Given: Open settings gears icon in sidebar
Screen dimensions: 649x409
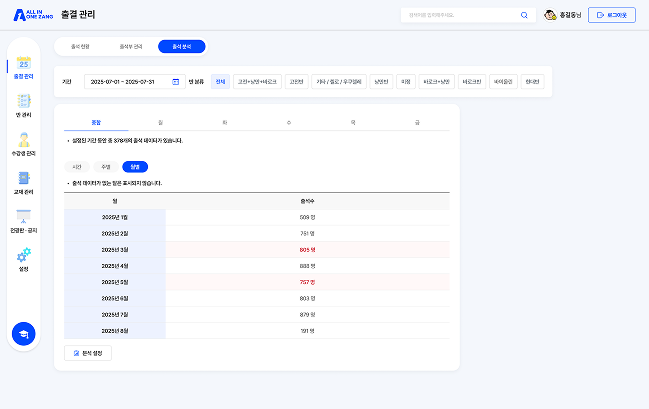Looking at the screenshot, I should tap(24, 255).
